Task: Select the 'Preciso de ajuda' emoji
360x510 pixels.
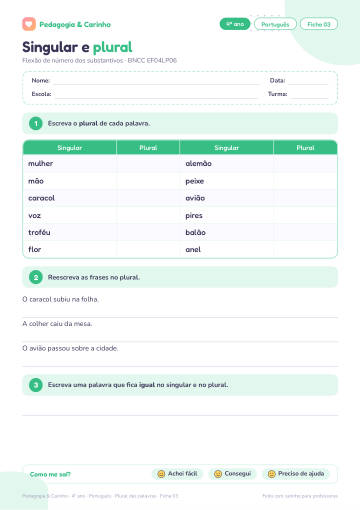Action: coord(272,474)
